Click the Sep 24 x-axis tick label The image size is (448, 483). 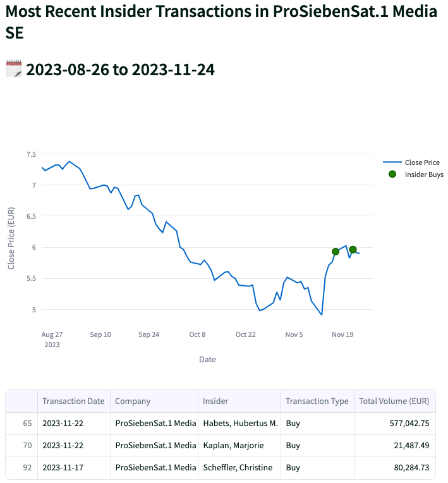pyautogui.click(x=148, y=334)
